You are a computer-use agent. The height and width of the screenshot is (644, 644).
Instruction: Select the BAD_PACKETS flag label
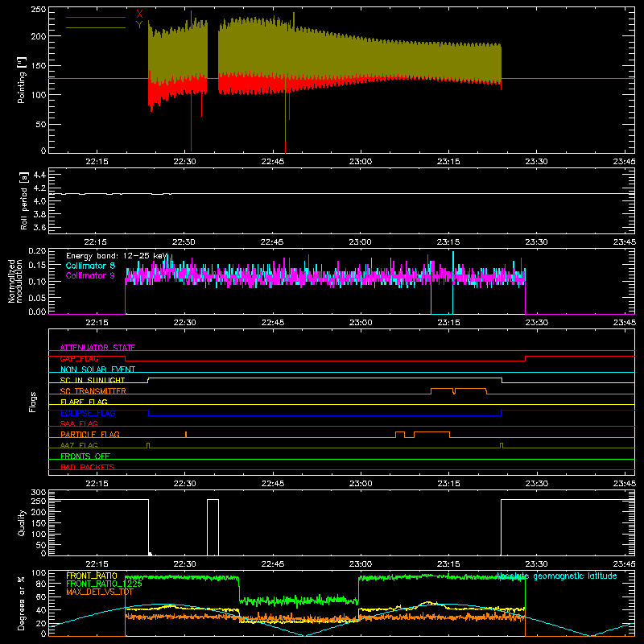point(88,467)
